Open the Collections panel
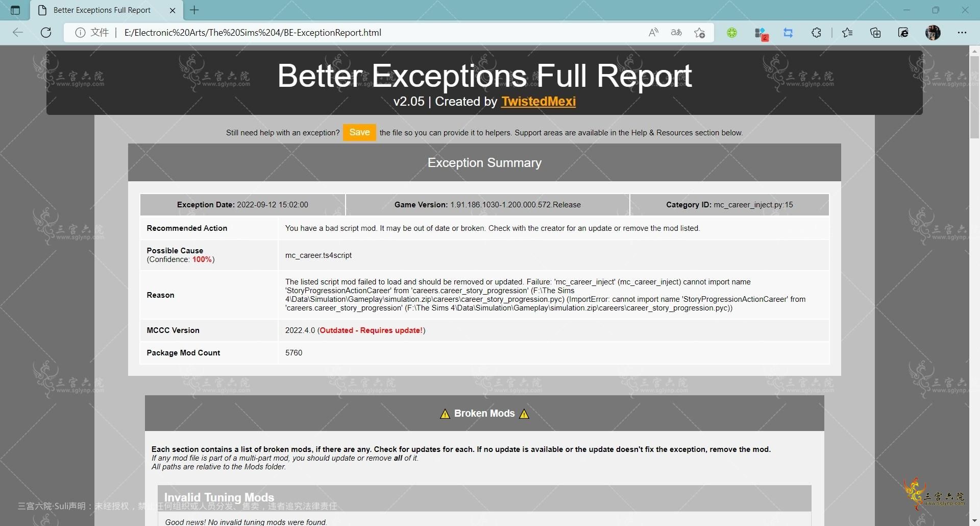Image resolution: width=980 pixels, height=526 pixels. (875, 33)
